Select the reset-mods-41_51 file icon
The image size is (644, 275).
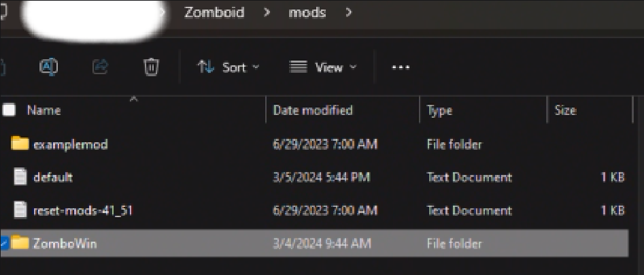click(x=20, y=210)
